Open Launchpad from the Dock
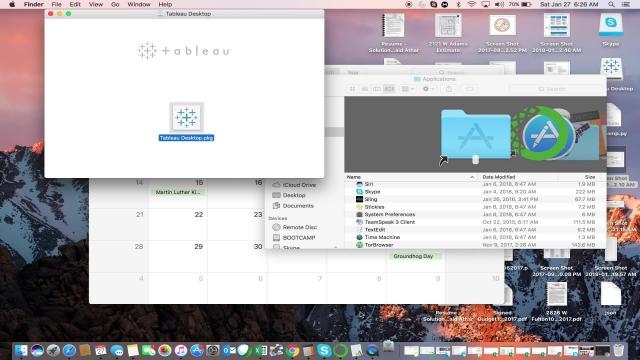 (x=53, y=350)
